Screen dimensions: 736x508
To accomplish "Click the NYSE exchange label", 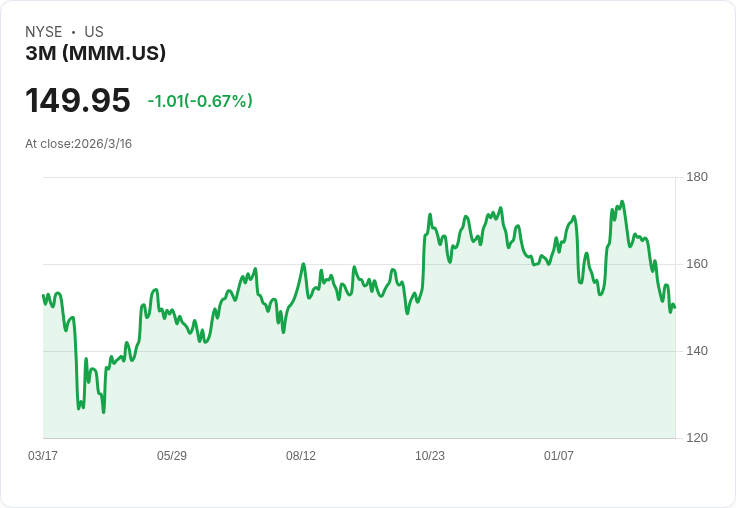I will point(43,32).
